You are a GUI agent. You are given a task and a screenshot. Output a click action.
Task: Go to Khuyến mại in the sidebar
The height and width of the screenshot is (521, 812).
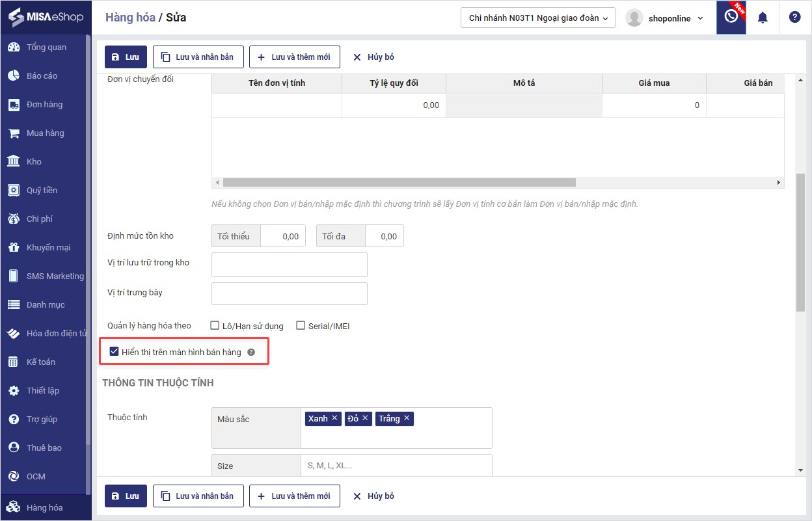(48, 248)
